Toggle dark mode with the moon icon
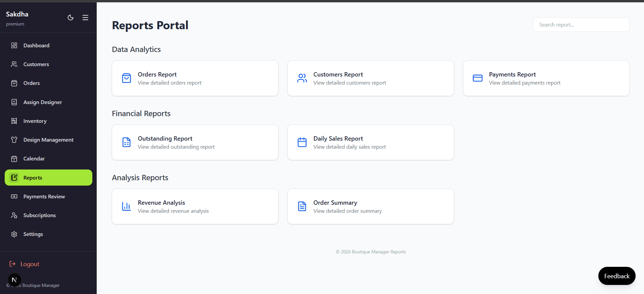Viewport: 644px width, 294px height. point(71,17)
